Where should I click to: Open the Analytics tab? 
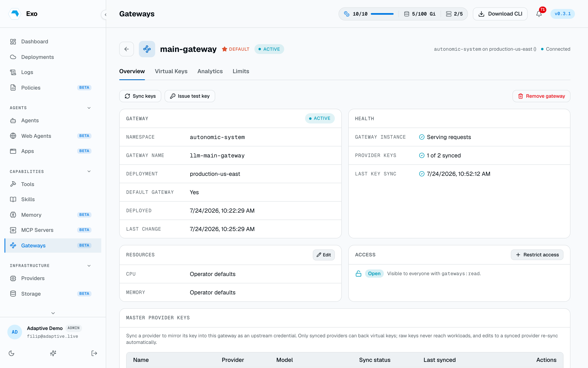pyautogui.click(x=210, y=71)
